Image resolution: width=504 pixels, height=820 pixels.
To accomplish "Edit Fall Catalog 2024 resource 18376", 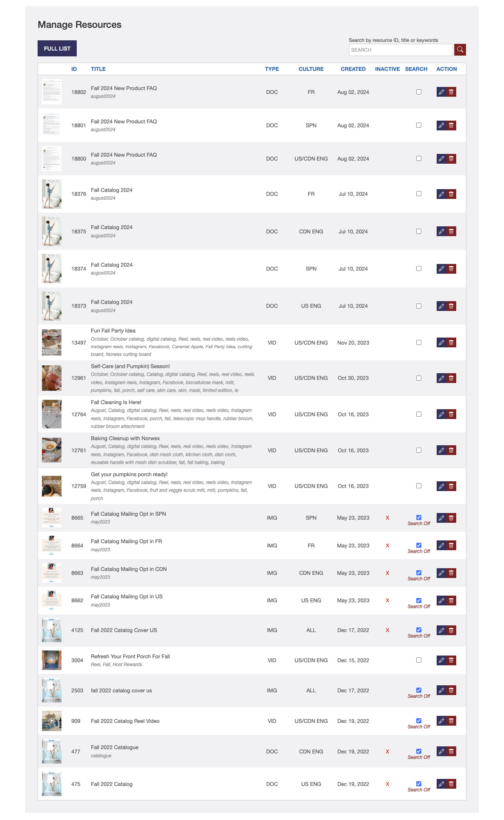I will pos(441,194).
